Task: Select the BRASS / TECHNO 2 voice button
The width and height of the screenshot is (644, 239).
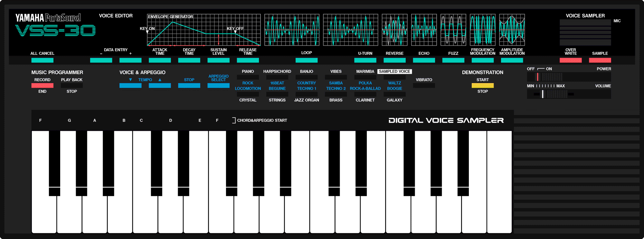Action: (336, 94)
